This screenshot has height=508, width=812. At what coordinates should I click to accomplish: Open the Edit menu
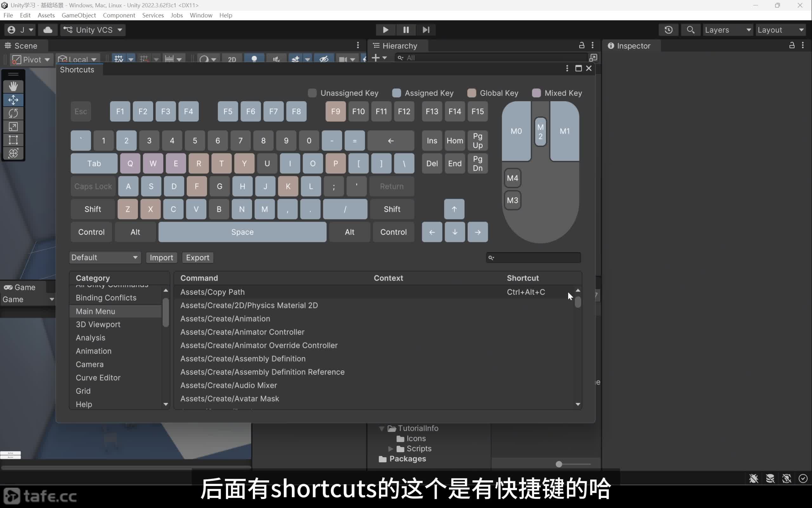(x=25, y=16)
